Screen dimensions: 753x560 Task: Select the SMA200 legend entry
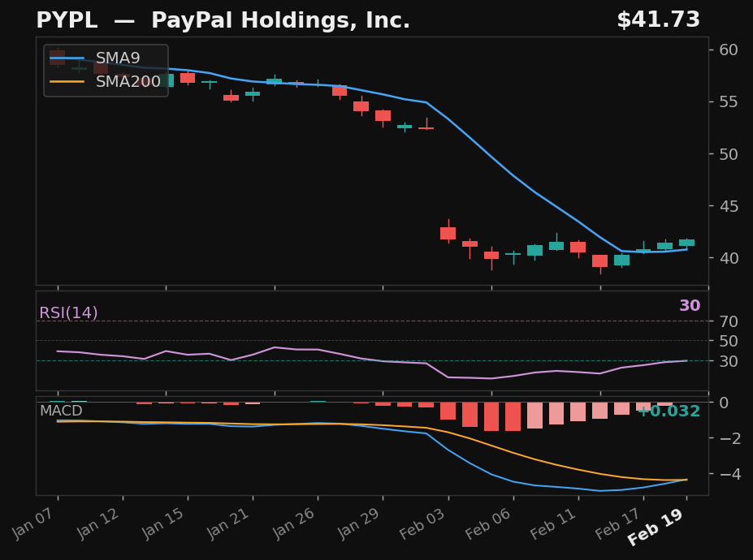coord(105,82)
